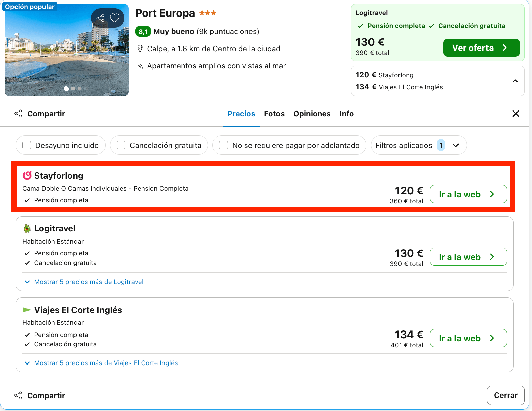Open the Filtros aplicados dropdown

tap(419, 145)
